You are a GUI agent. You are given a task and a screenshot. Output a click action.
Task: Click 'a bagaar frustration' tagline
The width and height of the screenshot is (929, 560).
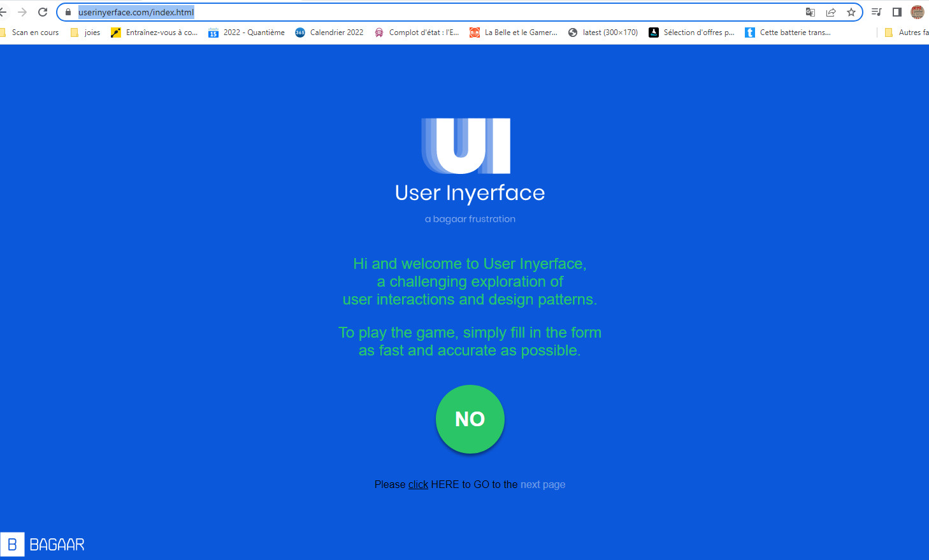tap(470, 219)
